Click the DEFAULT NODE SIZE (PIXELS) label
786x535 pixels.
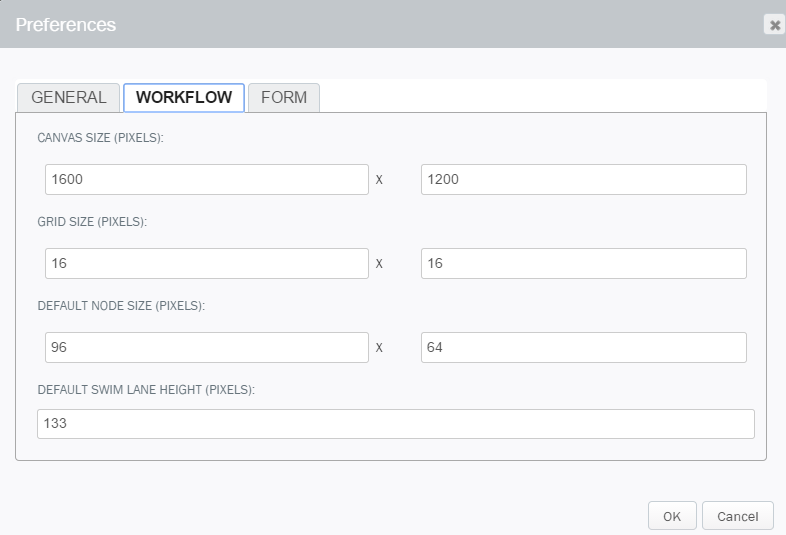121,306
